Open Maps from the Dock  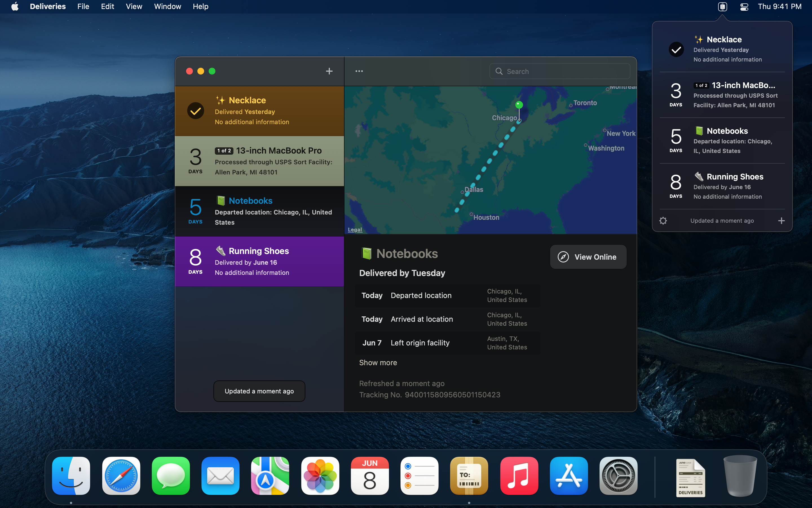270,476
